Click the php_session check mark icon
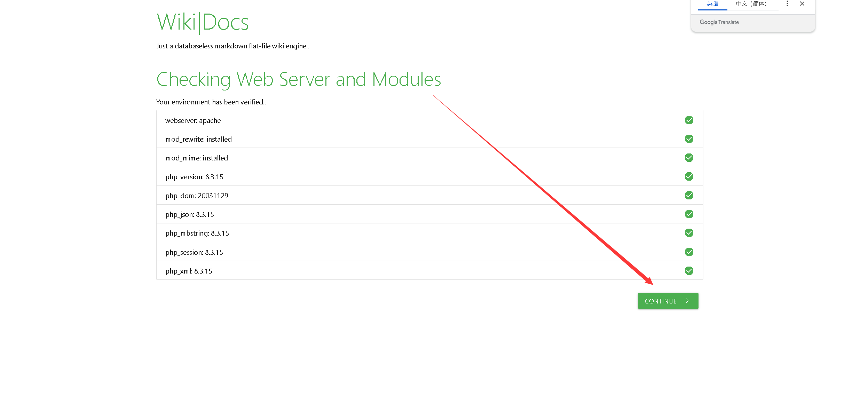868x419 pixels. [x=689, y=252]
